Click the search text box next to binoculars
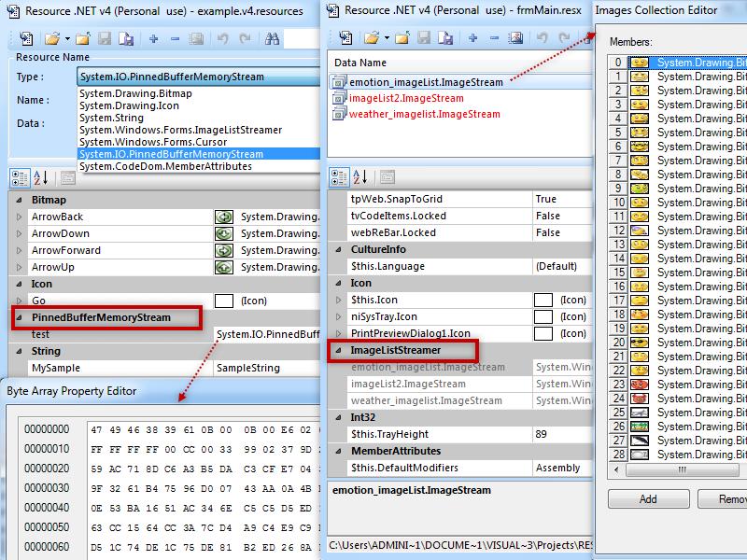 tap(302, 39)
